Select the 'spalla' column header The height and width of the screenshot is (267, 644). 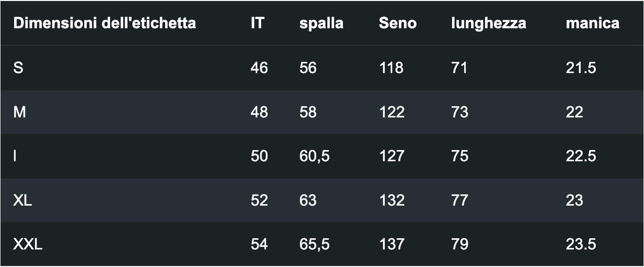pyautogui.click(x=321, y=23)
